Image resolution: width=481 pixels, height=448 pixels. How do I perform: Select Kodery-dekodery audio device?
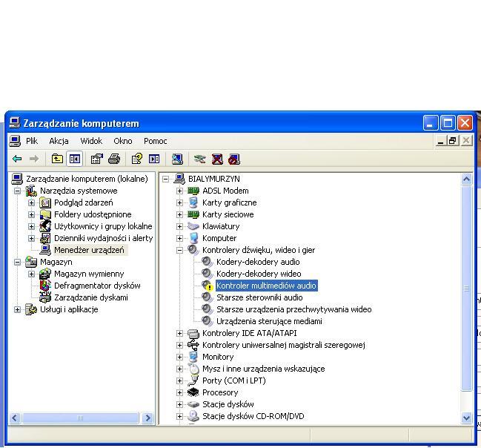tap(258, 262)
